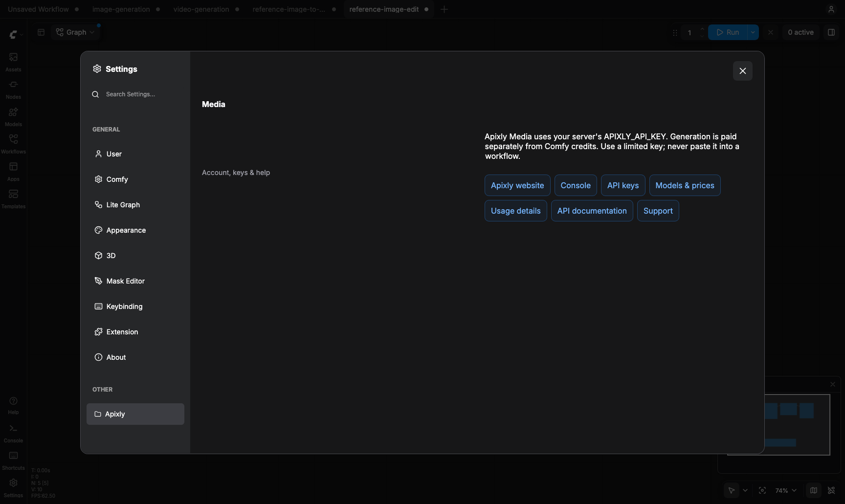Viewport: 845px width, 504px height.
Task: Focus the Search Settings field
Action: (135, 94)
